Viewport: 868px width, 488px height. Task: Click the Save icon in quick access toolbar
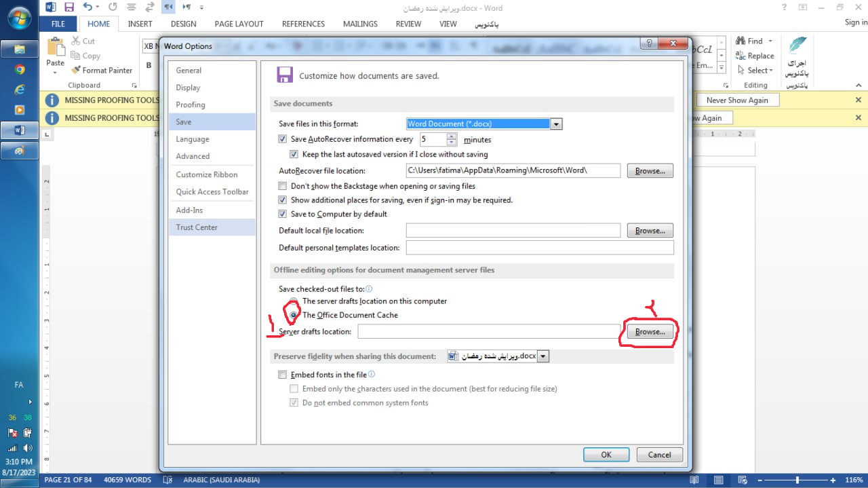[68, 7]
